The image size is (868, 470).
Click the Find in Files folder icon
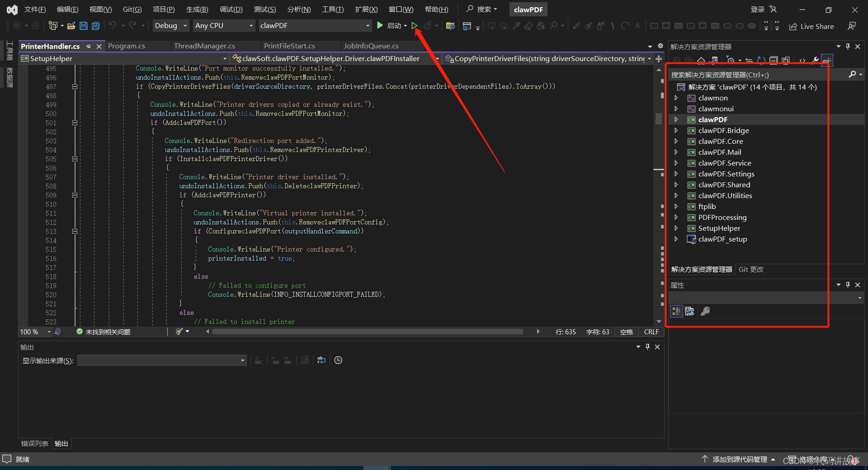click(x=450, y=26)
